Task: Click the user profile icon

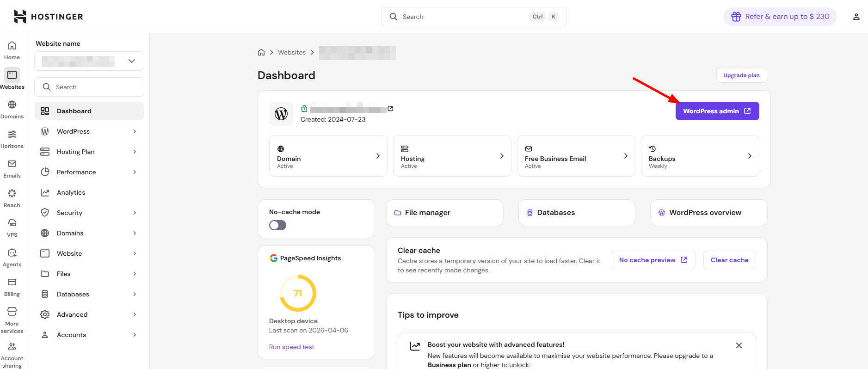Action: tap(856, 17)
